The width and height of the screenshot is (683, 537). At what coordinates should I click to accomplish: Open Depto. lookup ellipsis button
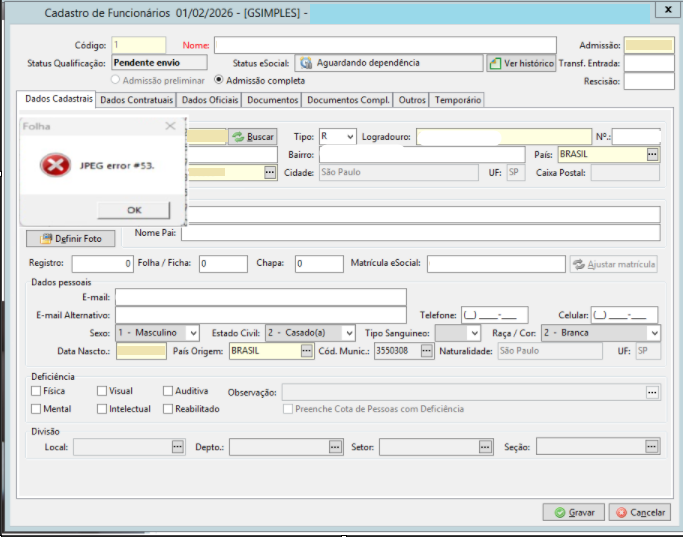click(x=335, y=447)
